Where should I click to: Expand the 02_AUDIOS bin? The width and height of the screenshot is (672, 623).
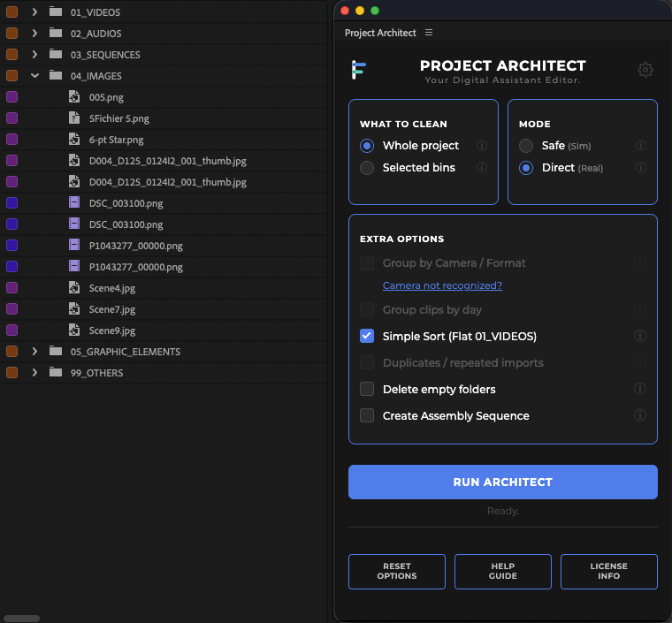[x=34, y=33]
